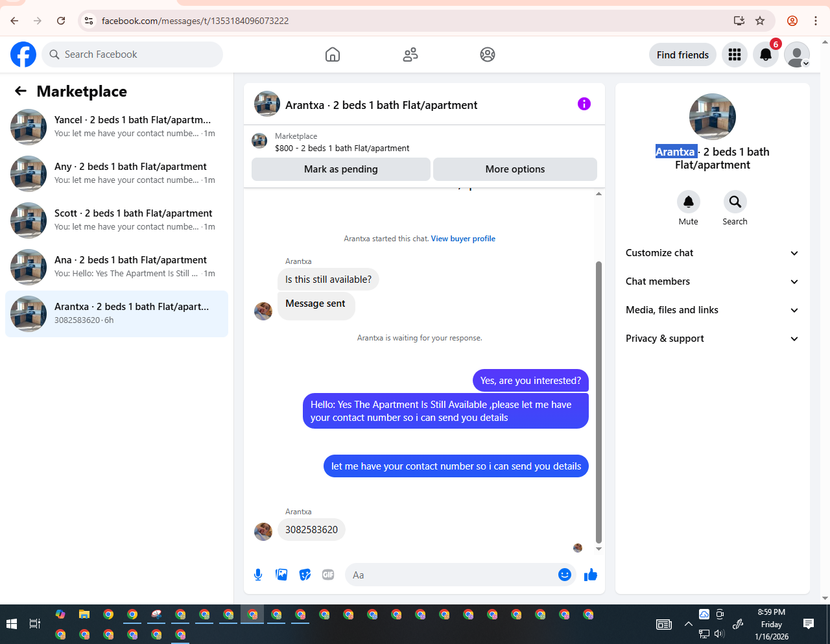Open the emoji picker smiley
Viewport: 830px width, 644px height.
point(565,575)
